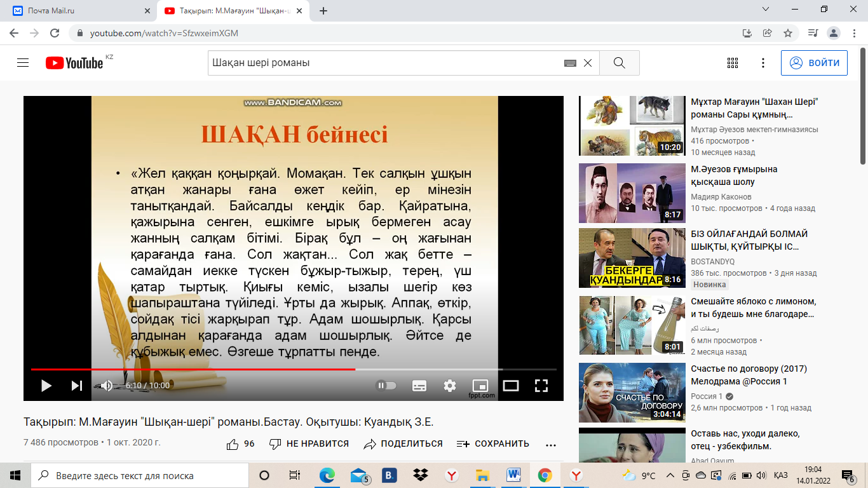Viewport: 868px width, 488px height.
Task: Open the Windows notification center
Action: (848, 475)
